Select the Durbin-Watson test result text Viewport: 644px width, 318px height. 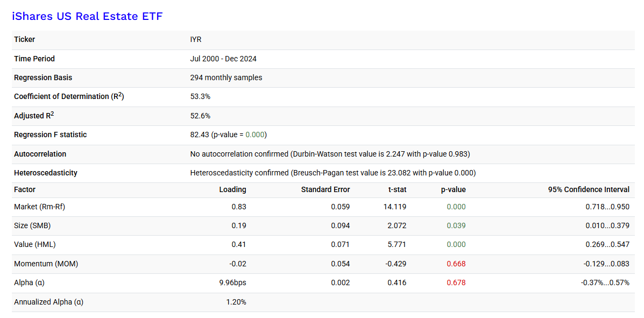330,154
